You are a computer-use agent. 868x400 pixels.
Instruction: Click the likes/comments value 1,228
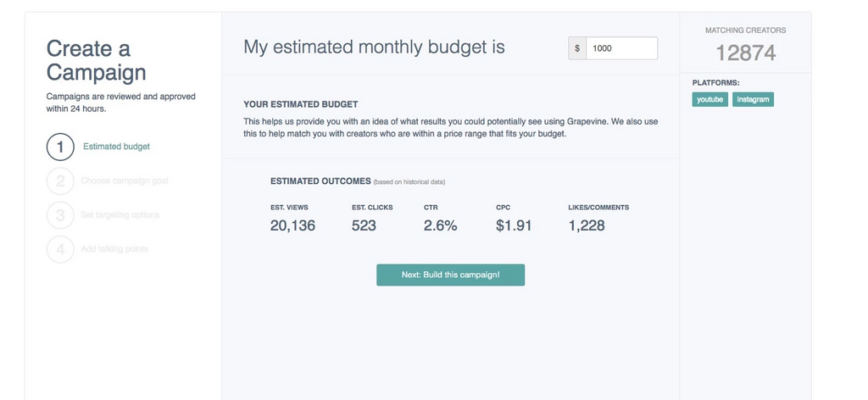(587, 225)
